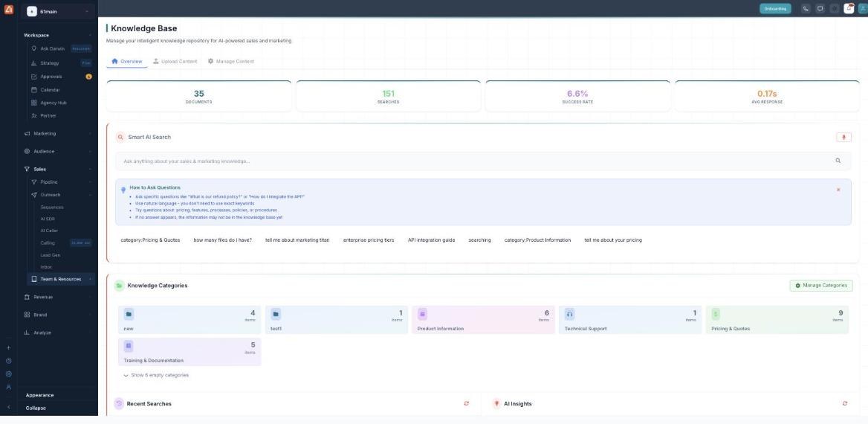Open the phone call icon in top bar

pos(806,9)
